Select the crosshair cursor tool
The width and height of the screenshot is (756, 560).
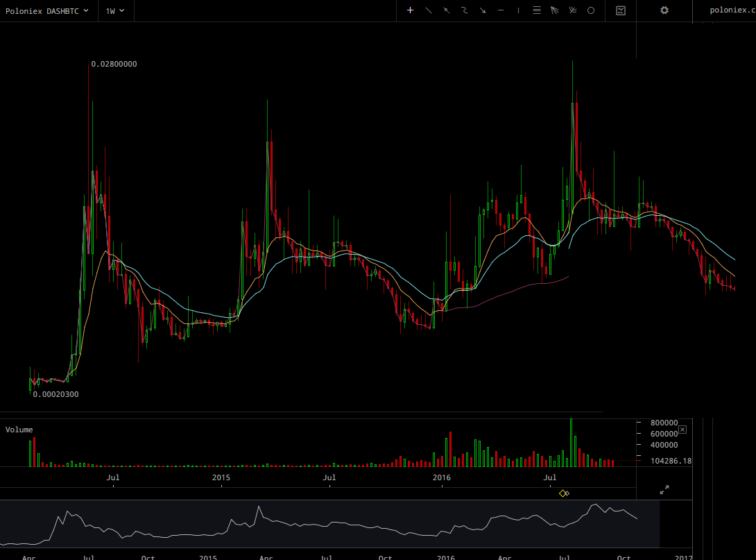(411, 10)
